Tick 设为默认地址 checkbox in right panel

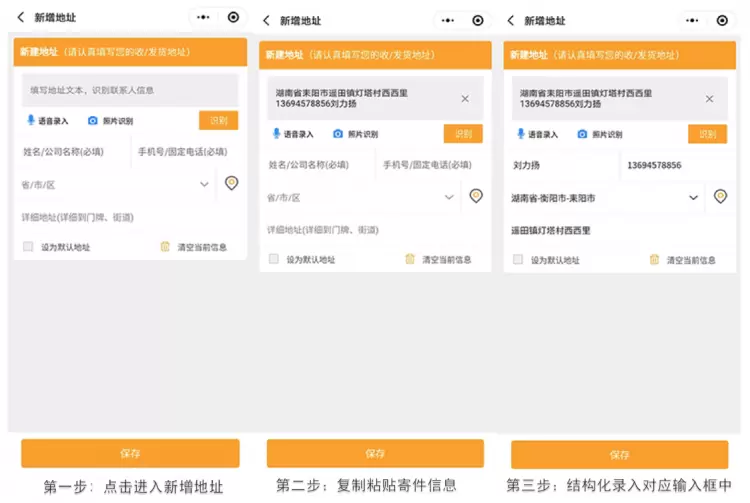[518, 259]
